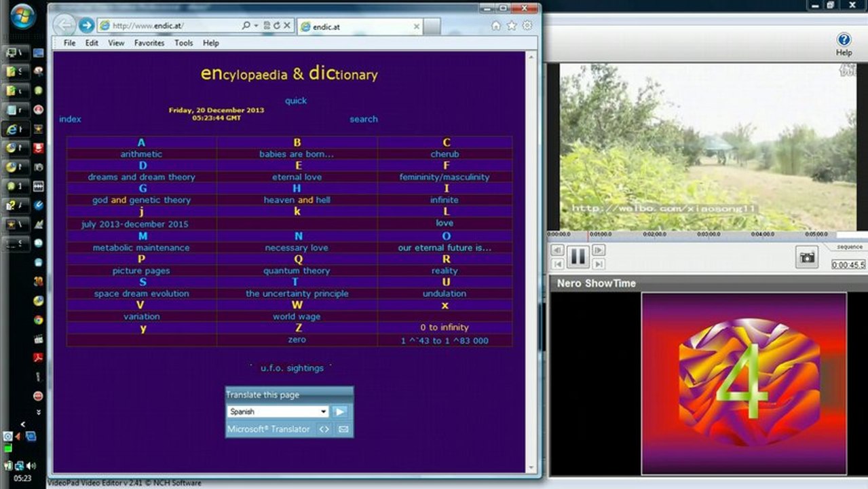The width and height of the screenshot is (868, 489).
Task: Open the browser Help menu
Action: (211, 43)
